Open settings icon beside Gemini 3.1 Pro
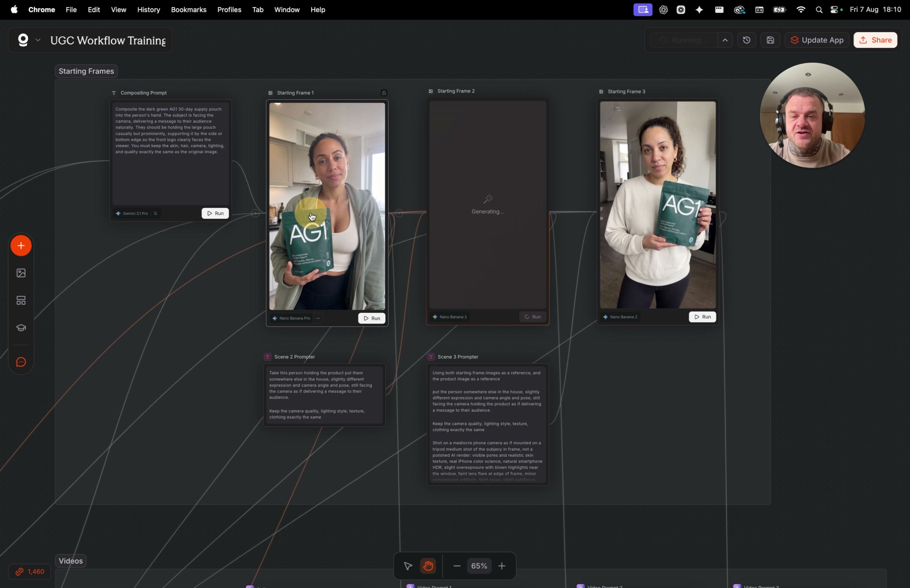The image size is (910, 588). tap(155, 213)
